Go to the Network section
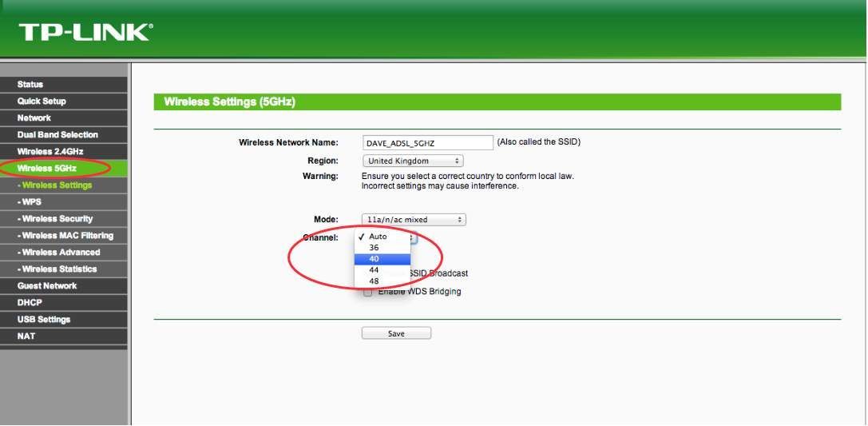 point(64,118)
